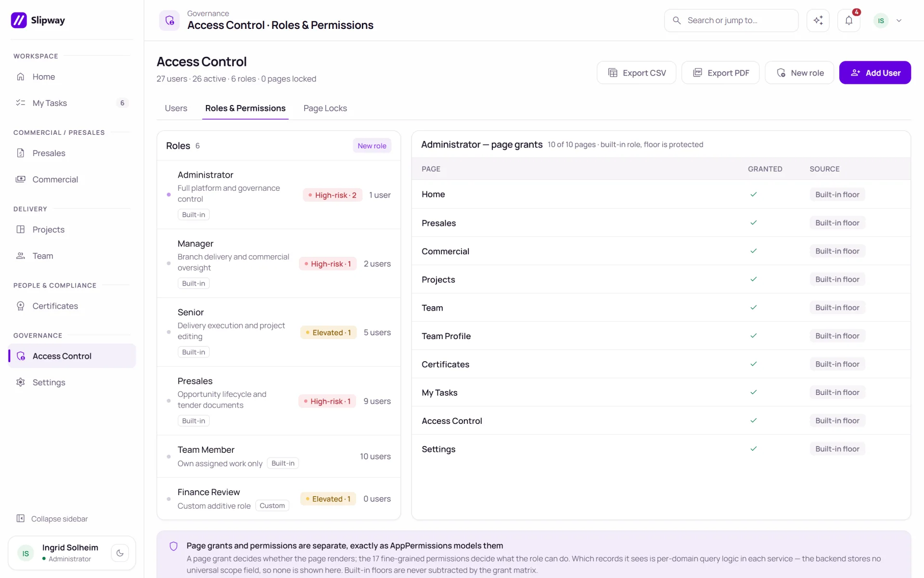Click the Projects board icon
This screenshot has width=924, height=578.
coord(21,229)
